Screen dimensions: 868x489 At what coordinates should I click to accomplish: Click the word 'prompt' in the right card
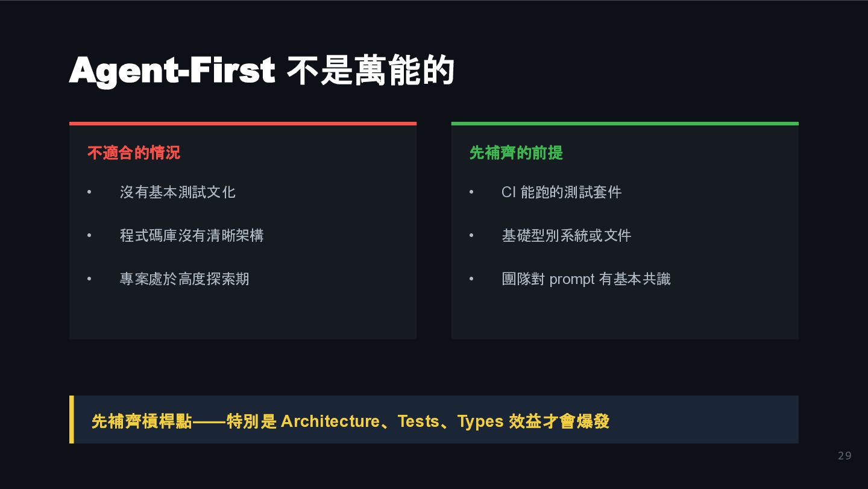572,280
